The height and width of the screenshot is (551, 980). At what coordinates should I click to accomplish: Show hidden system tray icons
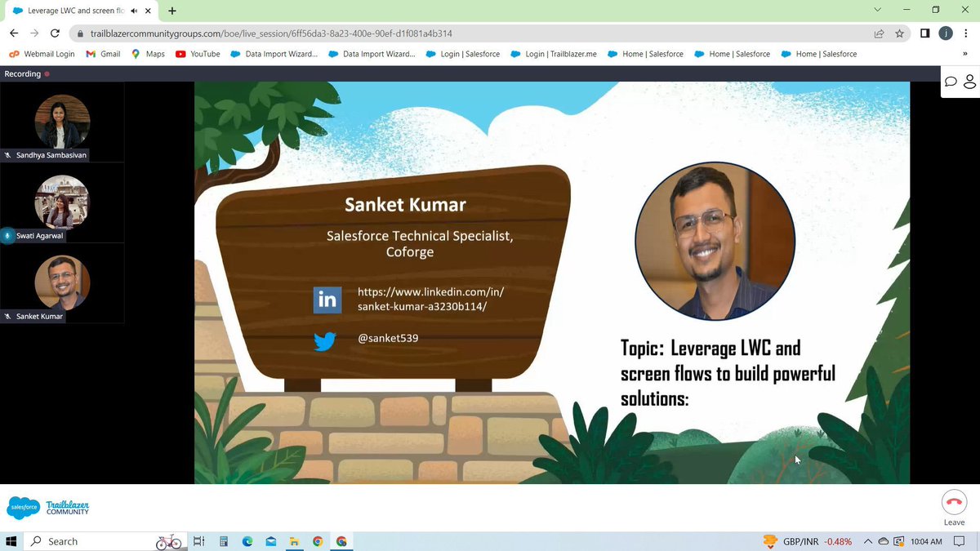869,541
